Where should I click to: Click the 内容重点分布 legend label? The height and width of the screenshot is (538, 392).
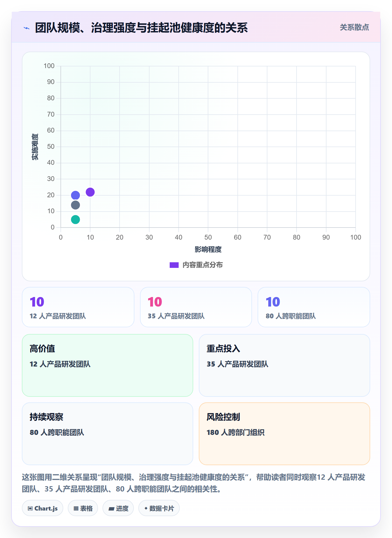[203, 265]
